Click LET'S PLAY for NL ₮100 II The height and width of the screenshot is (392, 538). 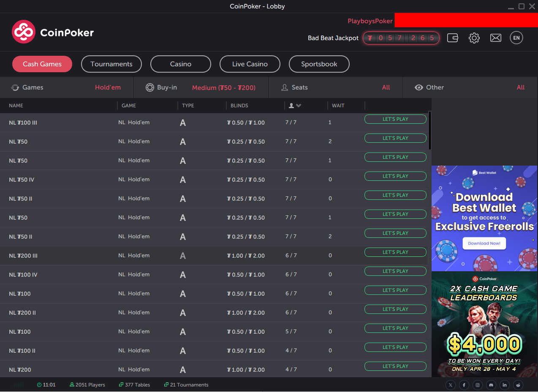click(395, 347)
